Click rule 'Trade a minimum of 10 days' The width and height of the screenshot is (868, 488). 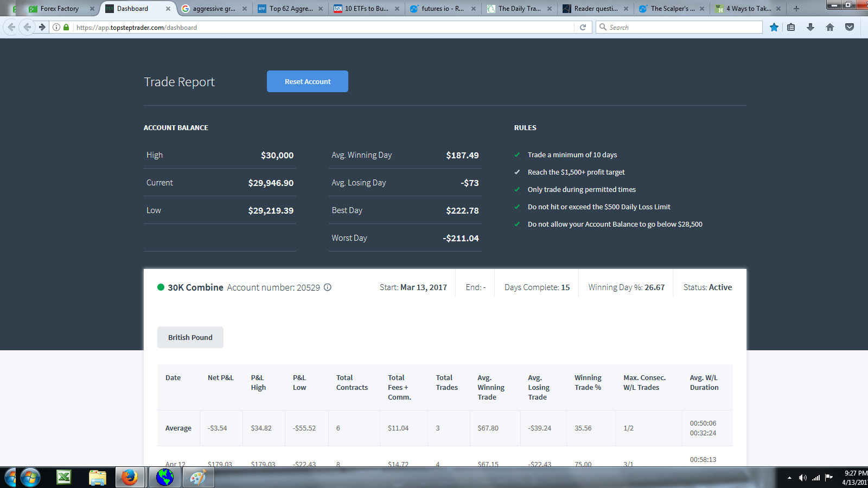pos(572,155)
